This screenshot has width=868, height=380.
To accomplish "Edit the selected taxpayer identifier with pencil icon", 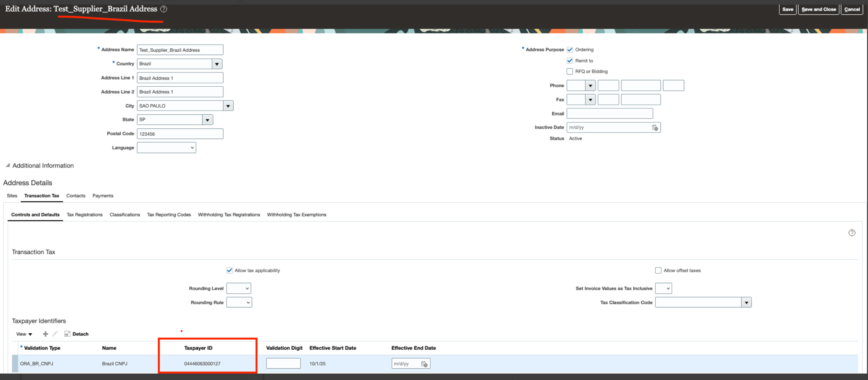I will pyautogui.click(x=55, y=334).
